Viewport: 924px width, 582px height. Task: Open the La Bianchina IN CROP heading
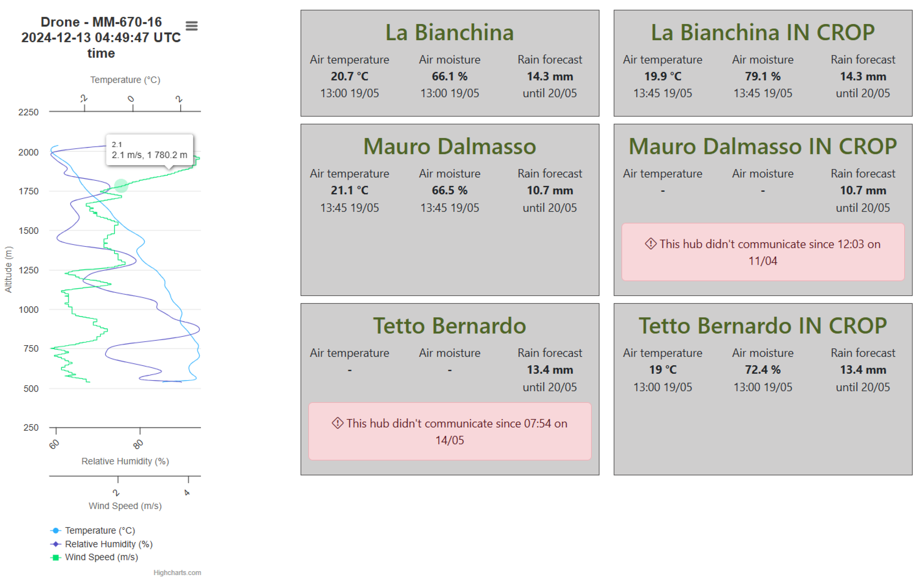point(763,32)
